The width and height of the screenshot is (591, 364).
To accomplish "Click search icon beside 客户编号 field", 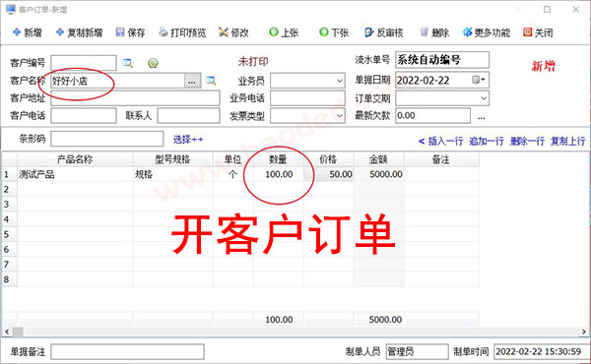I will 128,63.
